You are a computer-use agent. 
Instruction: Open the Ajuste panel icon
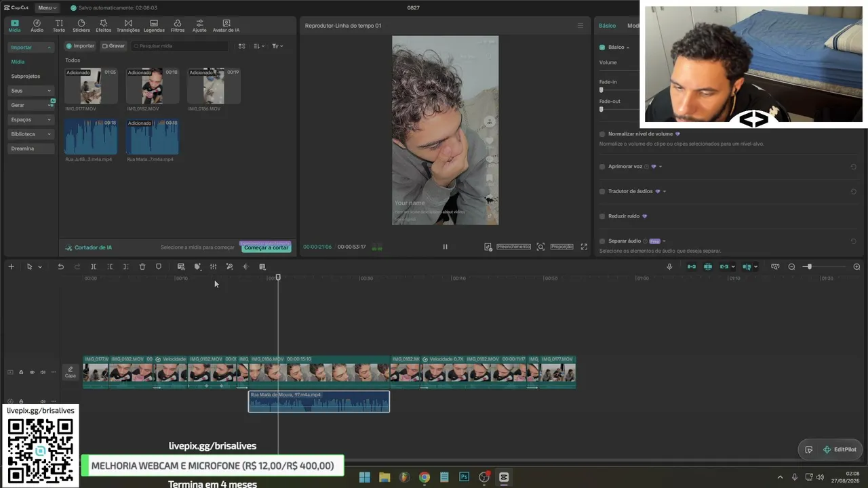click(199, 26)
